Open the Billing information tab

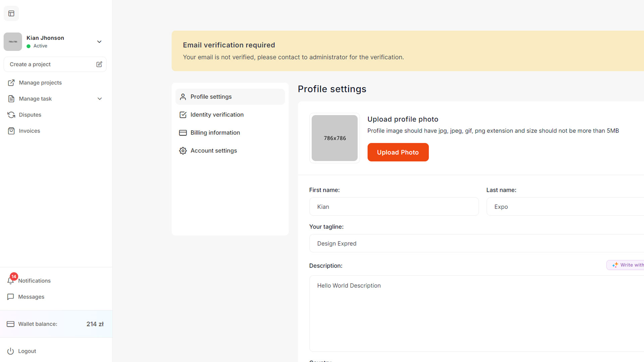(215, 133)
